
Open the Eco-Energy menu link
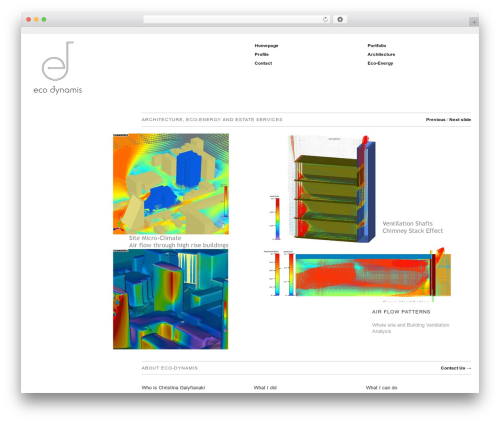(380, 63)
